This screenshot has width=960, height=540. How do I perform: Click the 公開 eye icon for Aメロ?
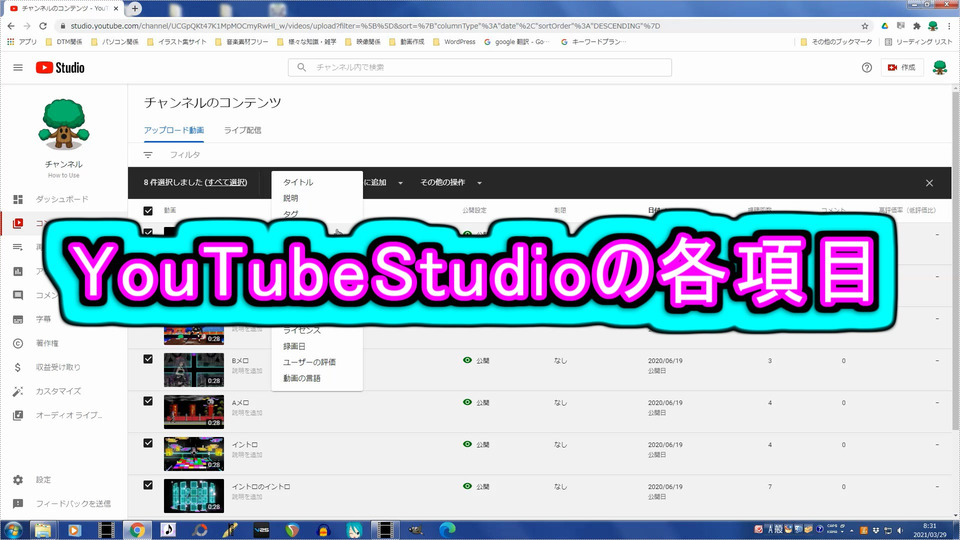467,402
